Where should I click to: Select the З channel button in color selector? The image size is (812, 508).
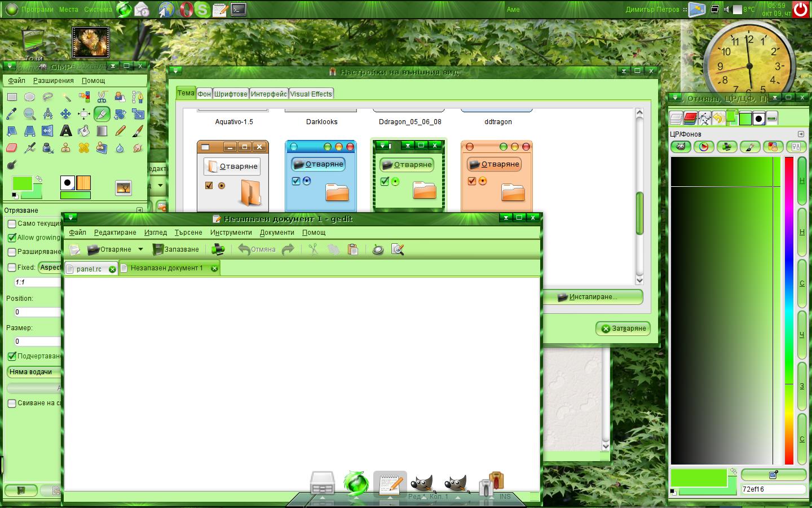802,386
